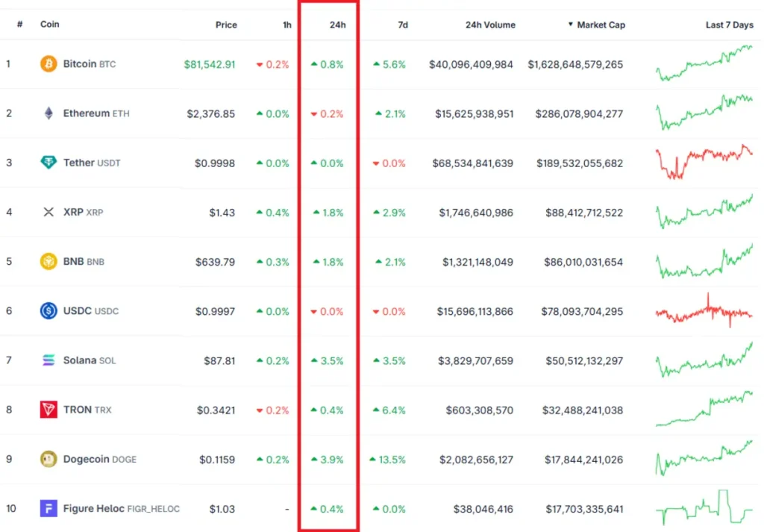Viewport: 764px width, 532px height.
Task: Open the BNB coin page
Action: [84, 262]
